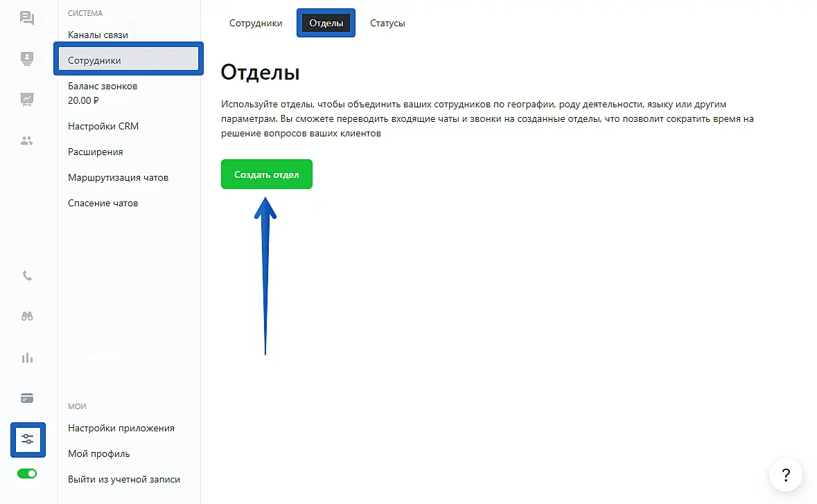Click the phone calls icon

click(x=27, y=276)
